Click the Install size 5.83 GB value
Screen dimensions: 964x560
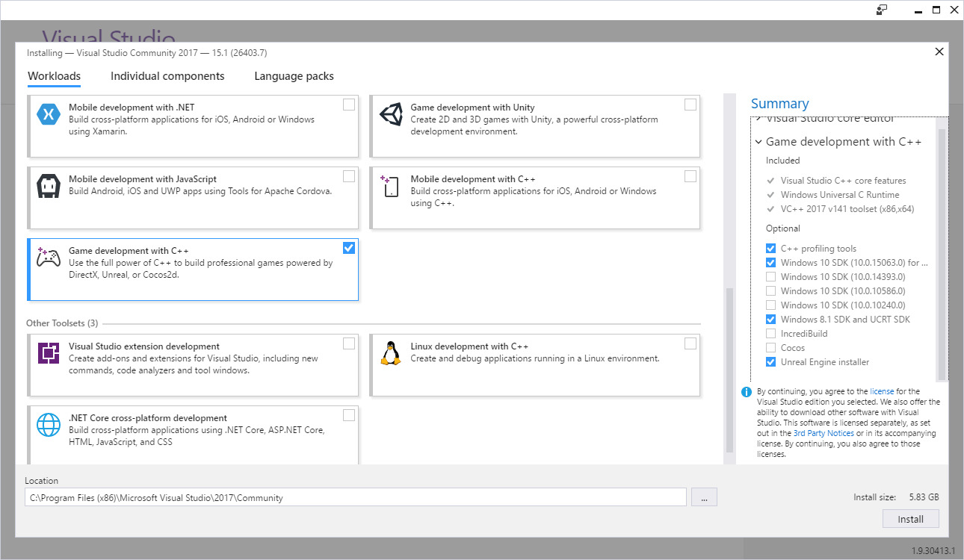(924, 497)
